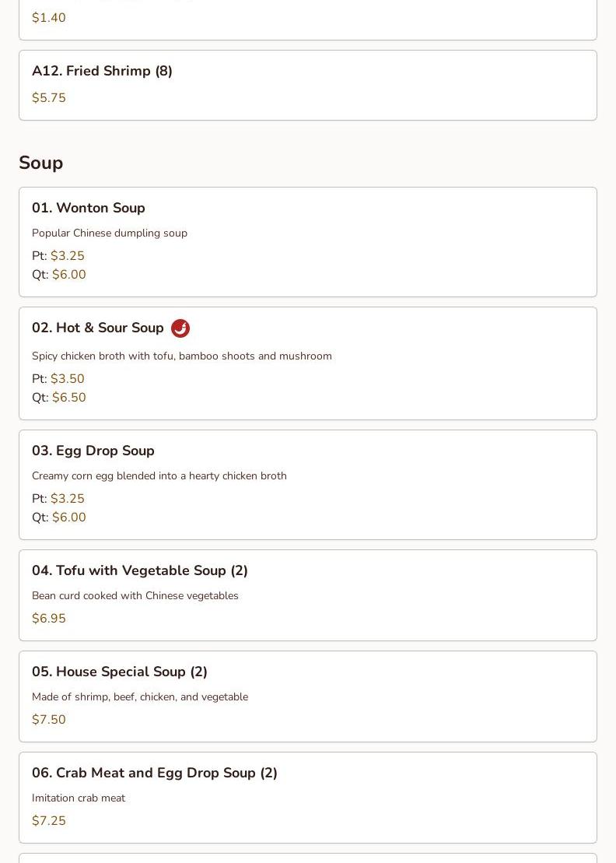
Task: Open 04. Tofu with Vegetable Soup (2)
Action: (140, 571)
